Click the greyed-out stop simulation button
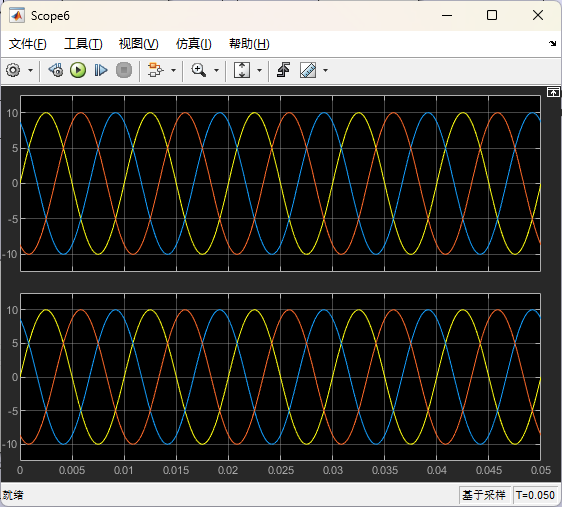 124,70
